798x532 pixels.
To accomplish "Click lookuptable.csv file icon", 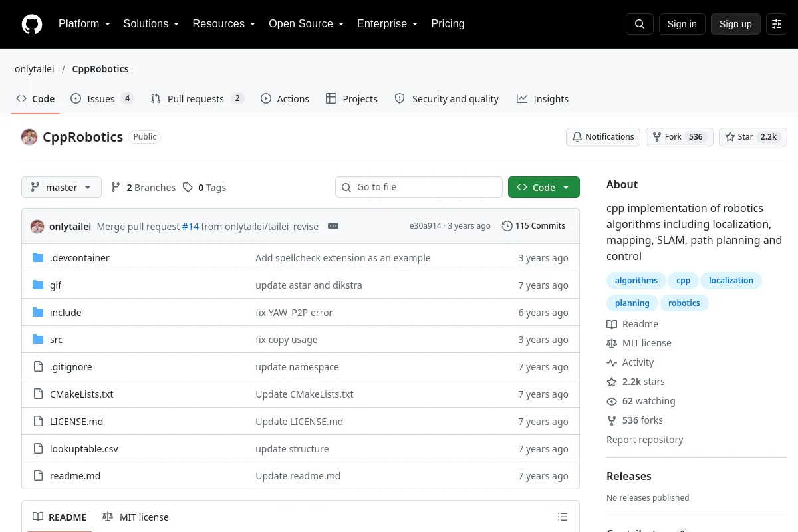I will click(x=38, y=448).
